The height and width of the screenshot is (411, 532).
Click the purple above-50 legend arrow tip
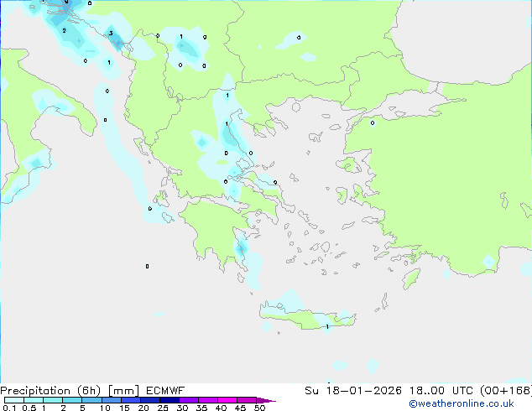tap(266, 400)
